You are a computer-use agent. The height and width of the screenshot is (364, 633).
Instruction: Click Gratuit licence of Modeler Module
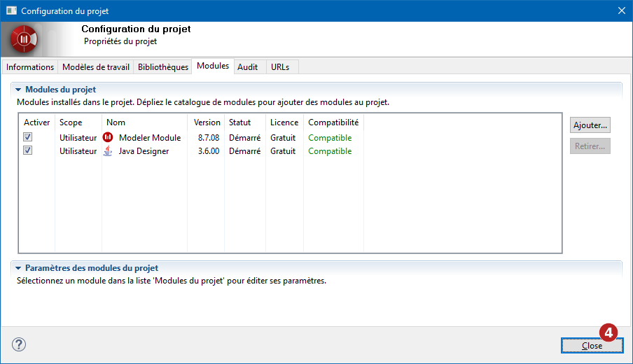(x=283, y=138)
